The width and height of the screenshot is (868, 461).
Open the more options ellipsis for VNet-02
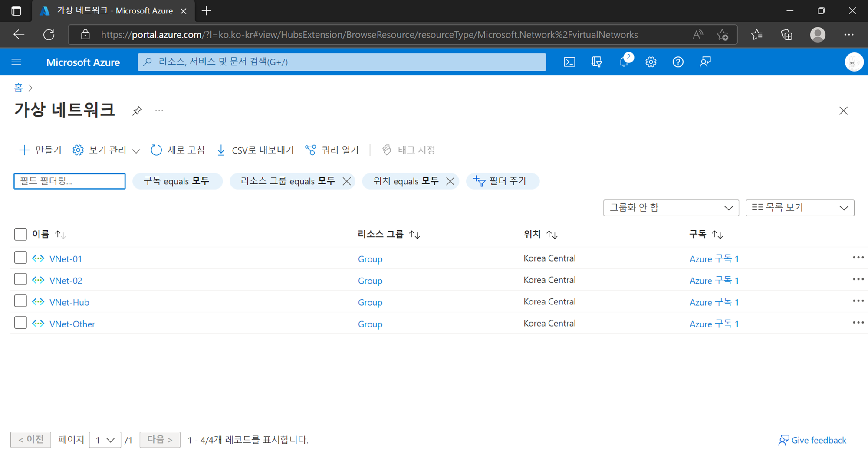click(858, 279)
